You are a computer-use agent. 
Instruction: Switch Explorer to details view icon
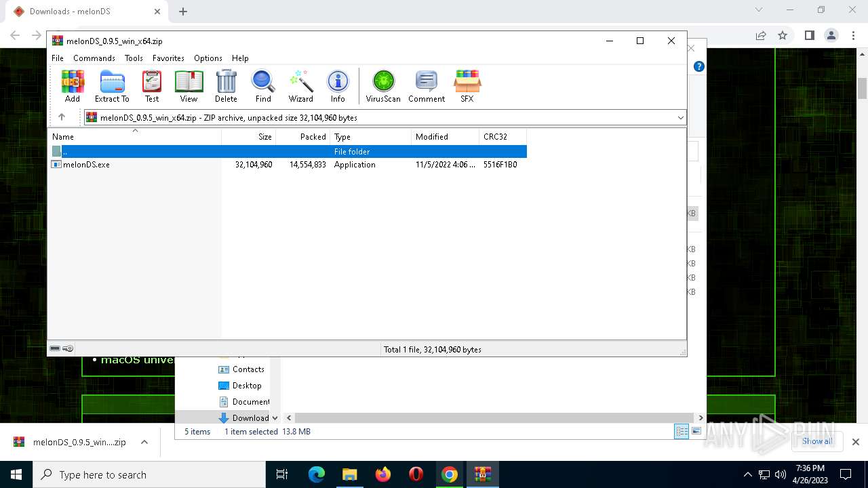tap(682, 432)
